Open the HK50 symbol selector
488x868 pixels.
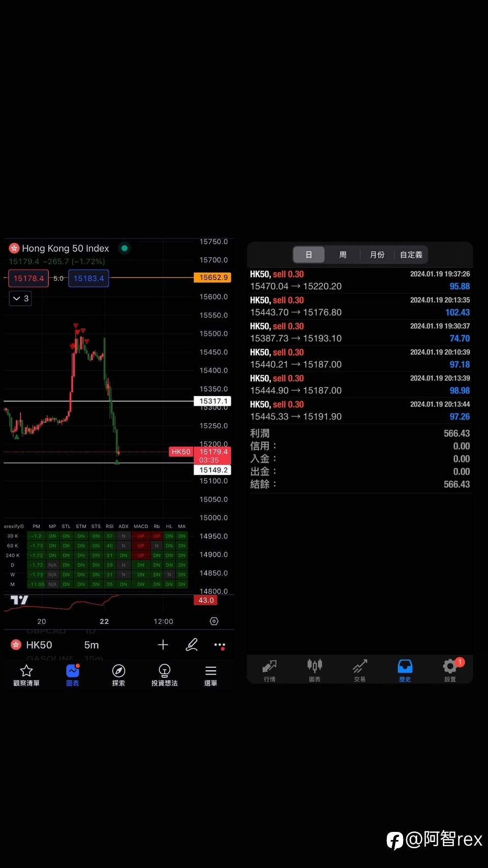(x=39, y=645)
